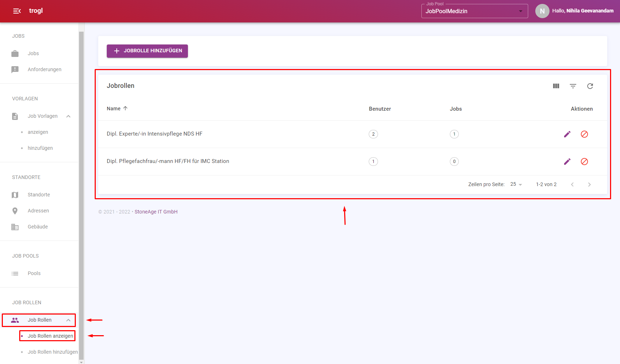Collapse the Job Rollen chevron
Screen dimensions: 620x364
point(68,320)
